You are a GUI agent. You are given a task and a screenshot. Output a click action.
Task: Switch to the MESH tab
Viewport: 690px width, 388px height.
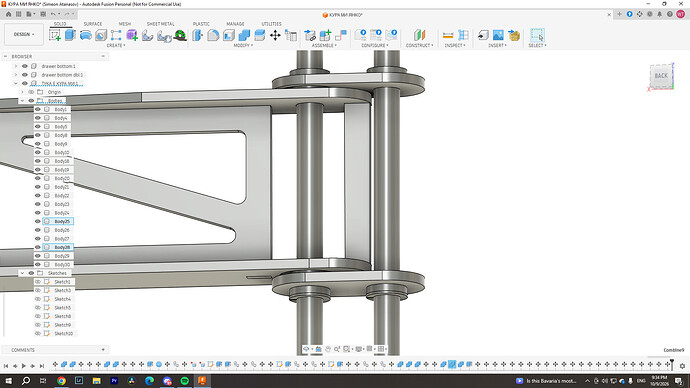125,24
